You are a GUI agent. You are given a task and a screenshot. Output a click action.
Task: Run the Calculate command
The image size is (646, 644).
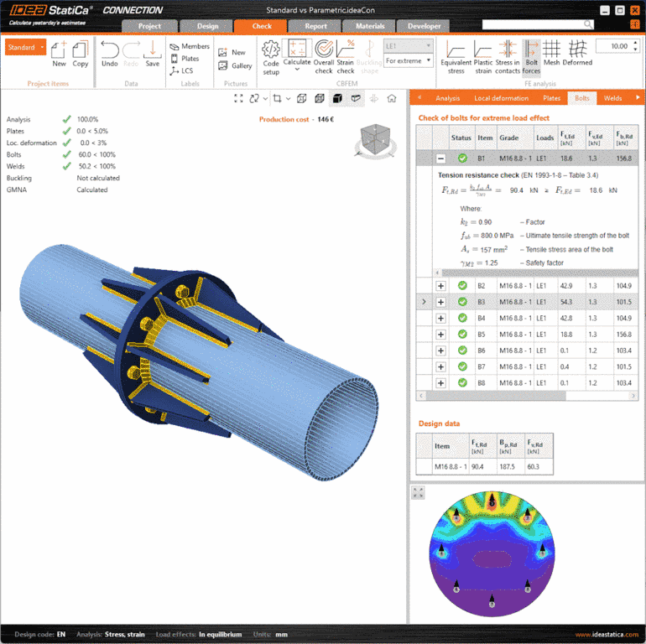pyautogui.click(x=297, y=52)
